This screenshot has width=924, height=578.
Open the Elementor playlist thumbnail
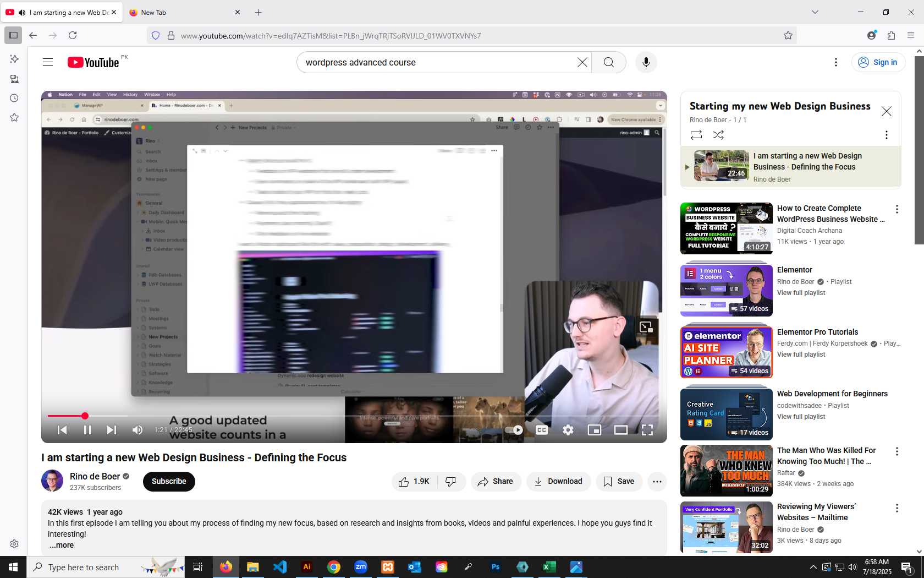(726, 290)
